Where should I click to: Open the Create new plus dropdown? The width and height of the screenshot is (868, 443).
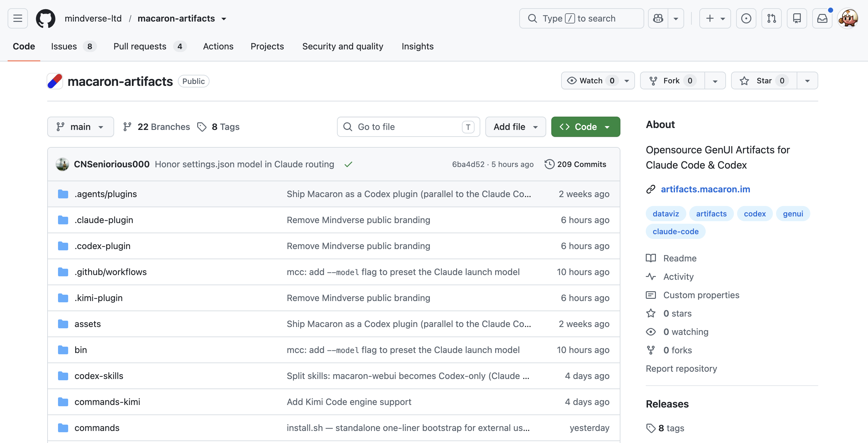715,18
